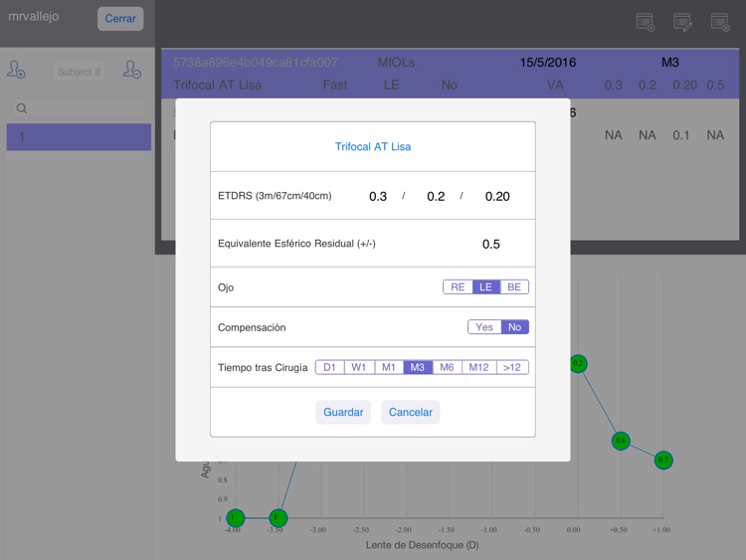Click the 0.2 data point on chart
Screen dimensions: 746x560
(578, 363)
